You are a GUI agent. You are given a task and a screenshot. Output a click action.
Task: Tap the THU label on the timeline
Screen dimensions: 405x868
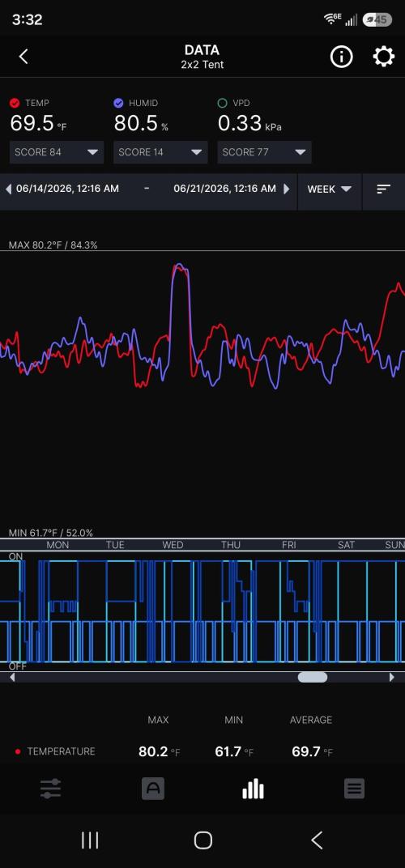(x=231, y=545)
